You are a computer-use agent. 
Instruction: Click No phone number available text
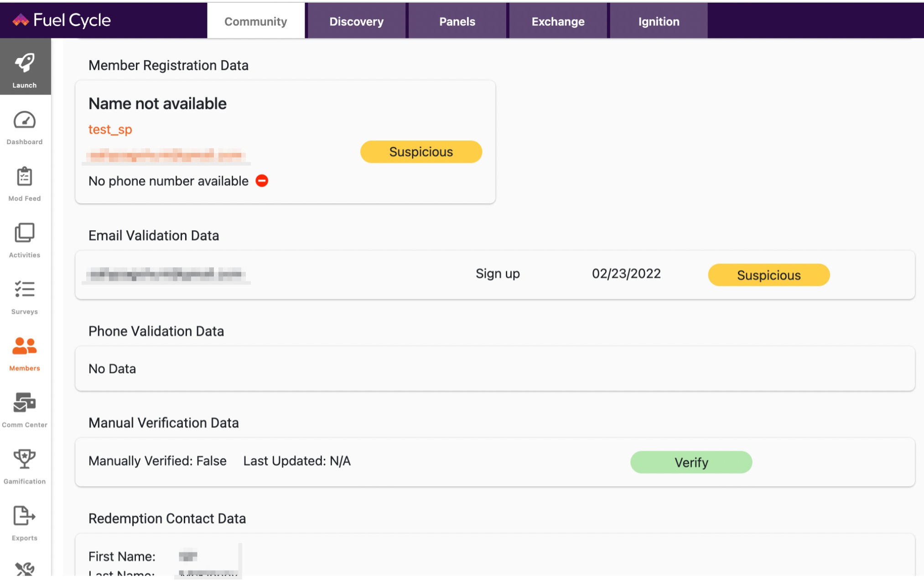pos(168,181)
